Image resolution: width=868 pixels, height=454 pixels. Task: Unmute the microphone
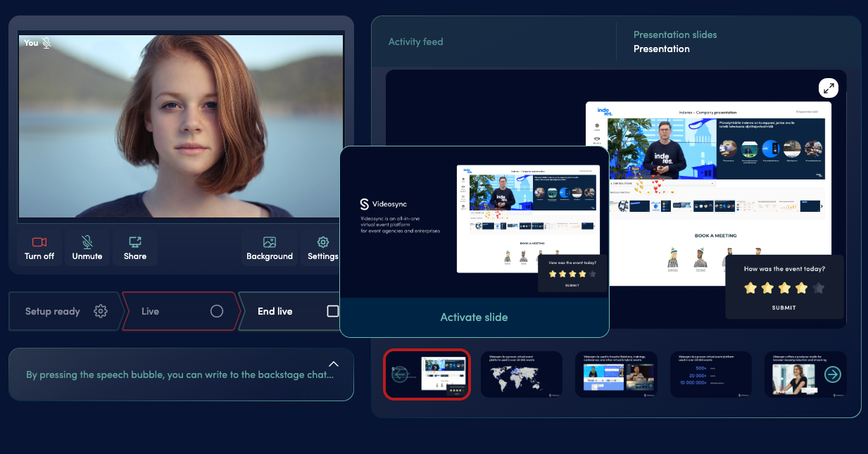[x=87, y=247]
